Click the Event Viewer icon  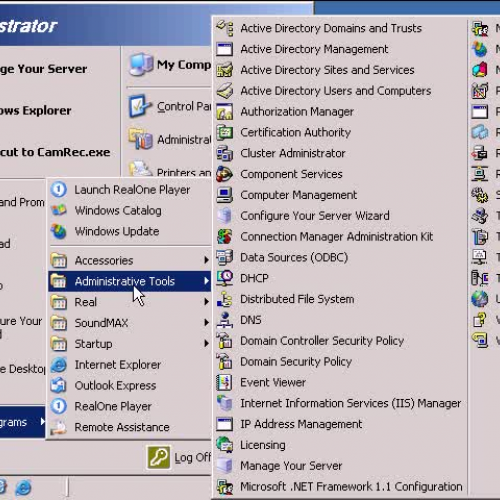(x=225, y=382)
